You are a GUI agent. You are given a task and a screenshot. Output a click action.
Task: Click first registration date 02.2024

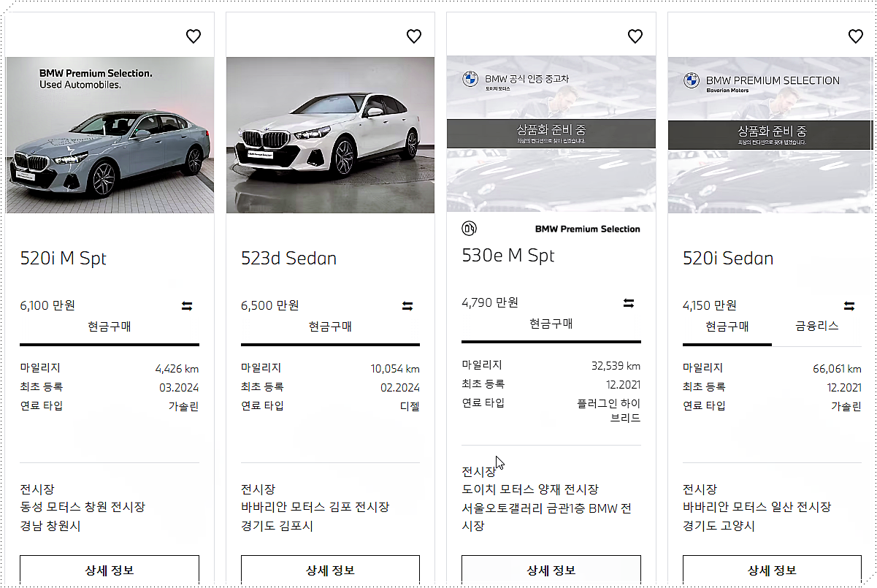[x=400, y=388]
